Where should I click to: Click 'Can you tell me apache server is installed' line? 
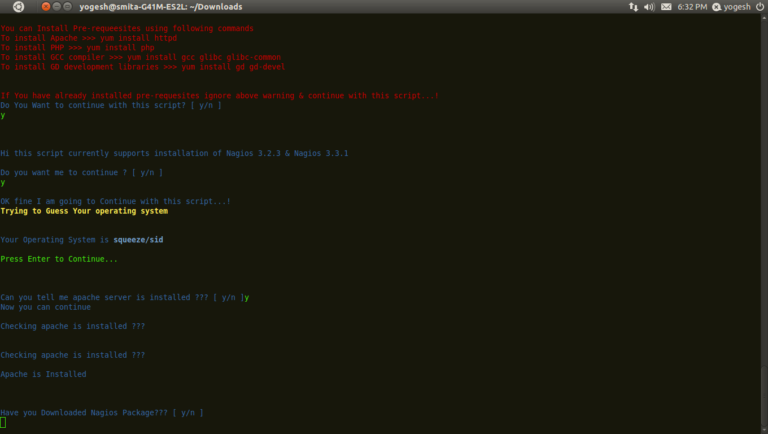[x=124, y=297]
